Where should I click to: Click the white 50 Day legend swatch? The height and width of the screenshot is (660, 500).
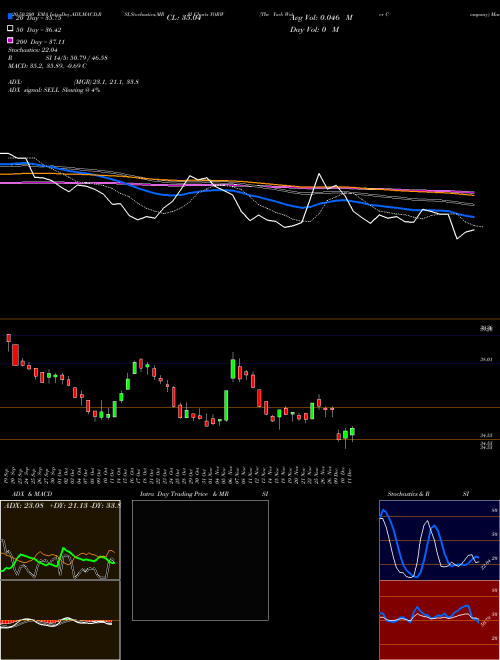tap(10, 29)
